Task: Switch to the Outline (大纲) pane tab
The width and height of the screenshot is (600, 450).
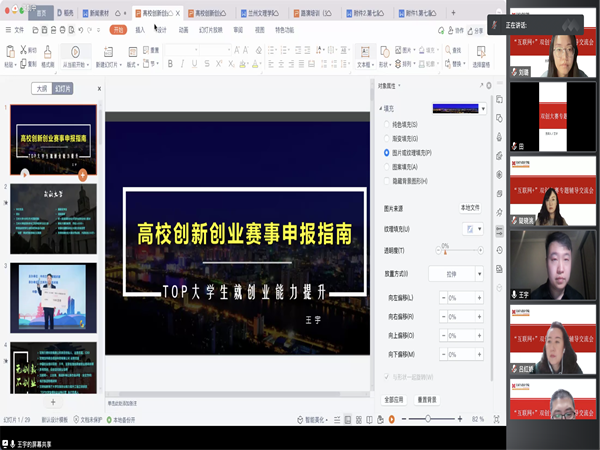Action: point(40,88)
